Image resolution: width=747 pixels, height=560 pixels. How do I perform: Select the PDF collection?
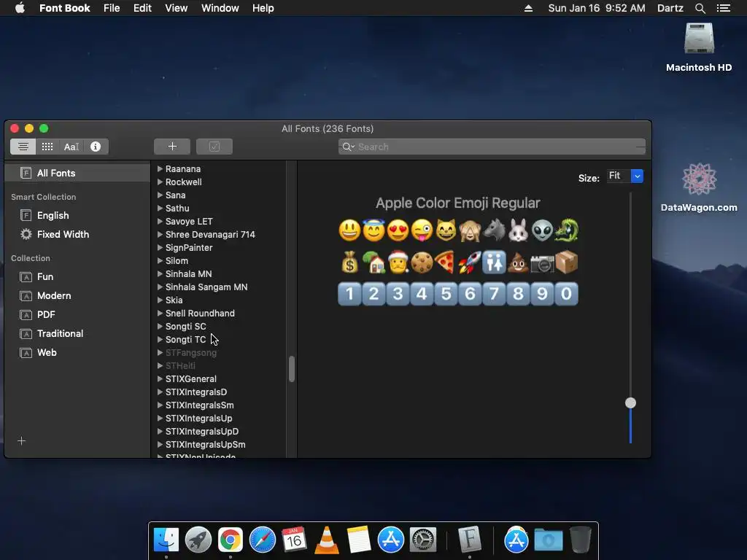coord(46,315)
